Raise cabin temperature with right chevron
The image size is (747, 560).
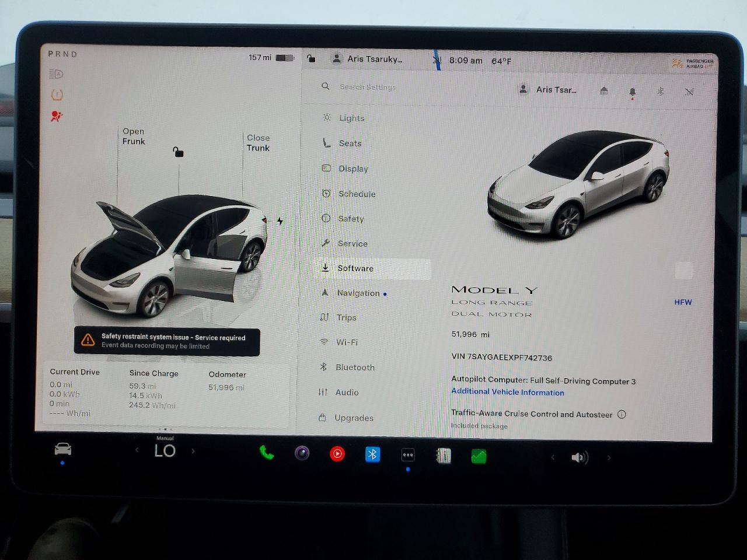coord(193,450)
